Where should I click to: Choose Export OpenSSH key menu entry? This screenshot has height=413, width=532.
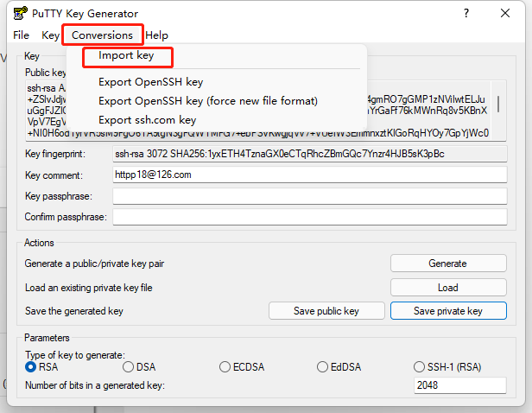[x=150, y=82]
